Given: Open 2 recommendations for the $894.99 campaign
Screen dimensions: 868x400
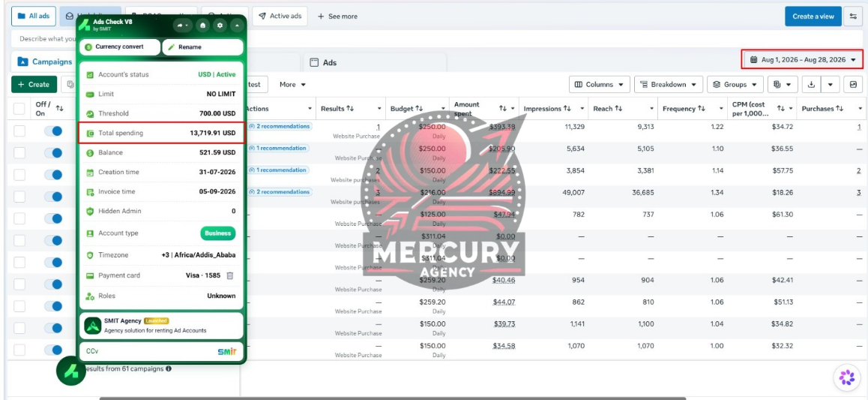Looking at the screenshot, I should coord(280,191).
